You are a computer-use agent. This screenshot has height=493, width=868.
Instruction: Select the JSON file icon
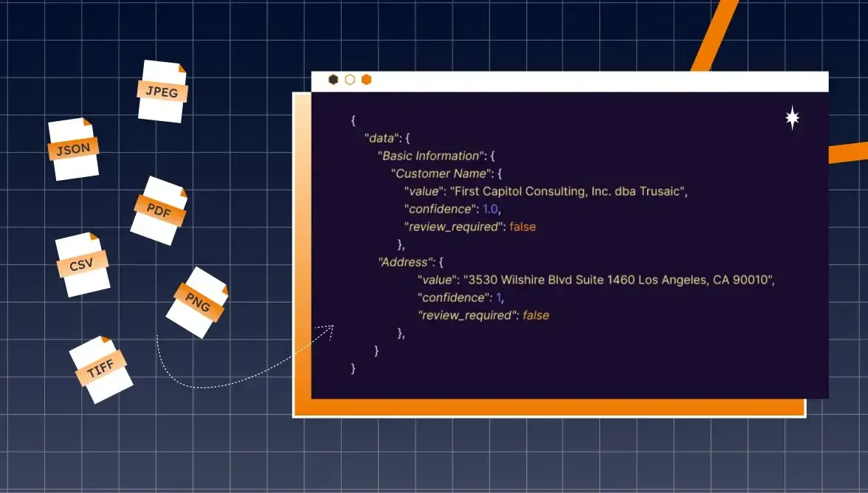pos(73,149)
